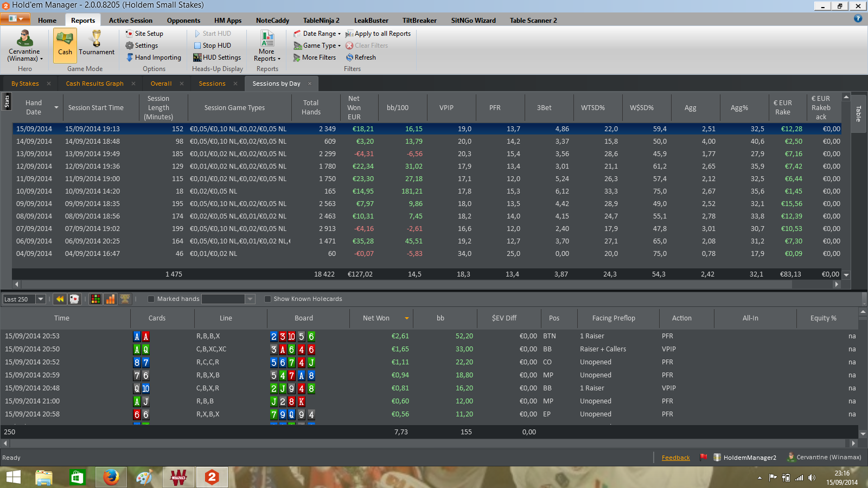Enable Show Known Holecards checkbox

coord(267,299)
